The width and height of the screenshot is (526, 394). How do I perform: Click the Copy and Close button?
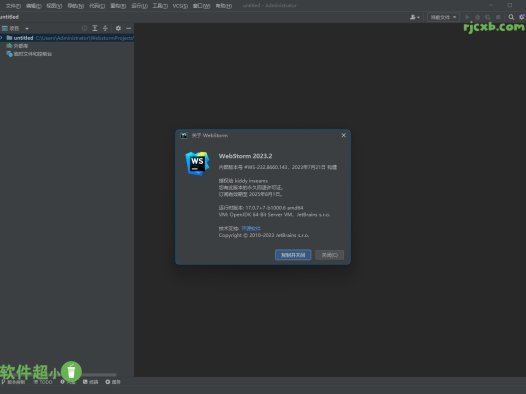293,255
